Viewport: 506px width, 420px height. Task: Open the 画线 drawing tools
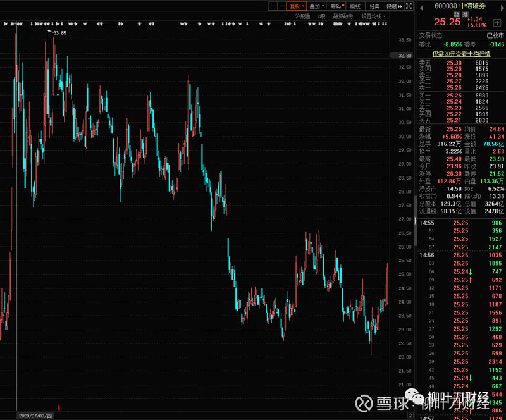355,6
